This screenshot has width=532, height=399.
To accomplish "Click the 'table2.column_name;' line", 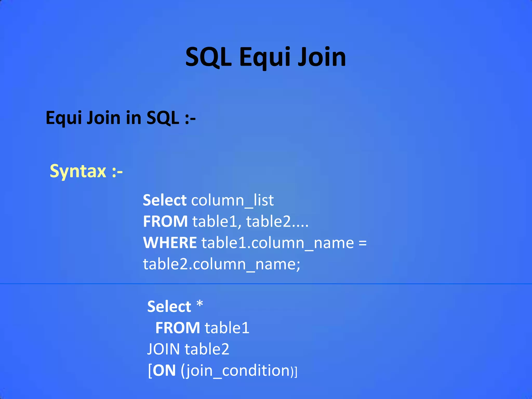I will point(222,264).
